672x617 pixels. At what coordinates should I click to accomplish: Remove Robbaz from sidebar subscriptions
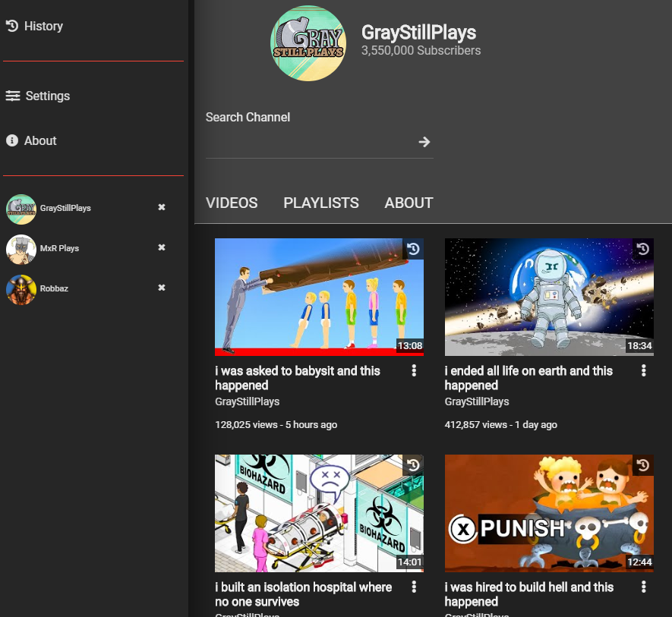pyautogui.click(x=162, y=288)
